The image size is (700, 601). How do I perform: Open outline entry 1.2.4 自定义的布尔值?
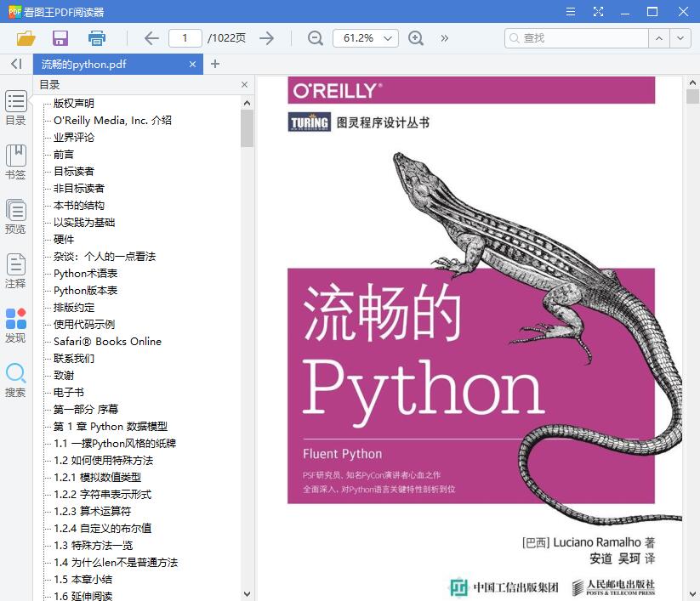[x=102, y=528]
